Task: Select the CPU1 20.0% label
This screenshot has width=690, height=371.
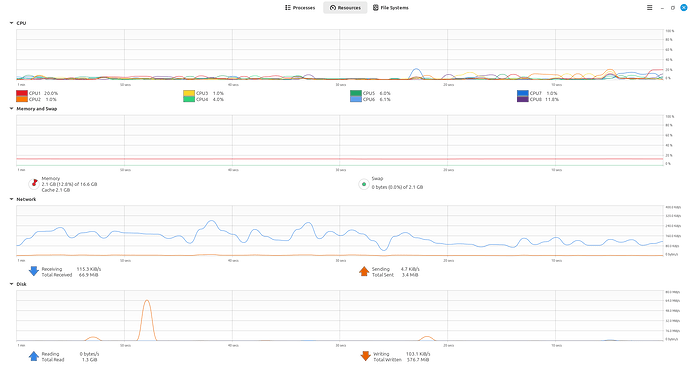Action: (43, 93)
